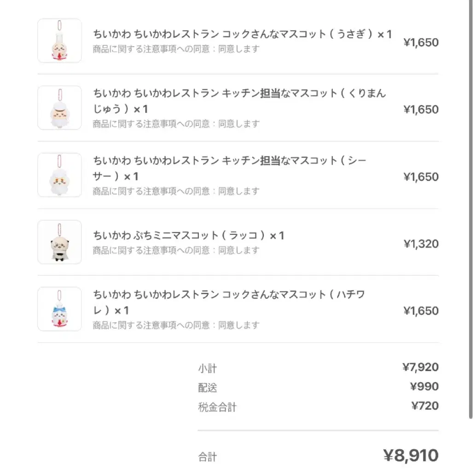Viewport: 476px width, 476px height.
Task: Click the vertical scrollbar on the right edge
Action: click(470, 209)
